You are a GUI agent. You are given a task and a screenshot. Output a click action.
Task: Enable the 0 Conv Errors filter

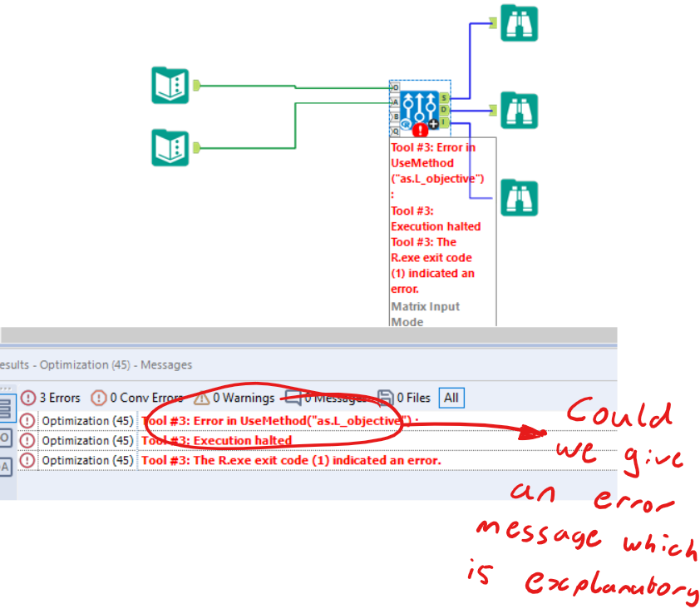136,398
